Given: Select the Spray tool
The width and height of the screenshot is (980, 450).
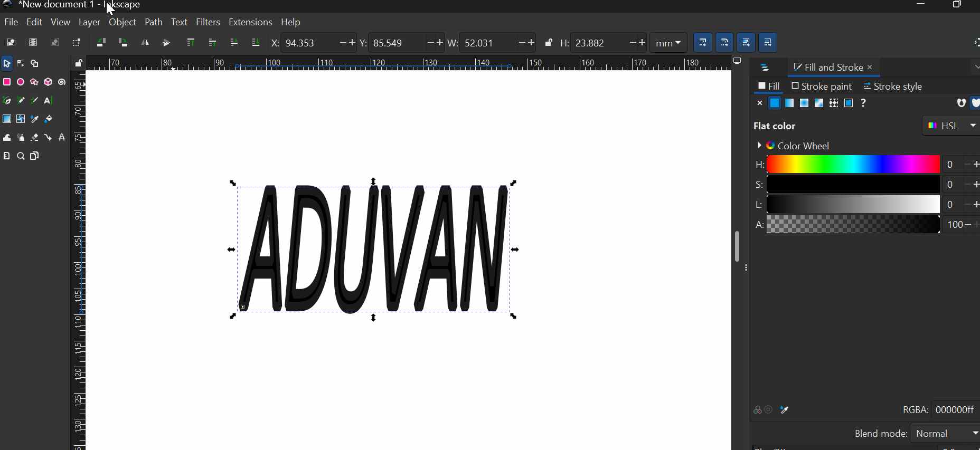Looking at the screenshot, I should click(21, 138).
